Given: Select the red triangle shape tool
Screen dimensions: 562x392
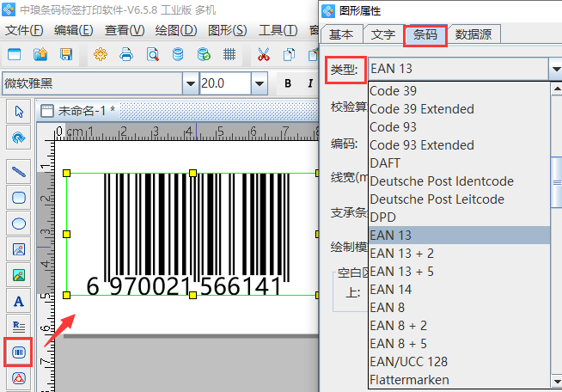Looking at the screenshot, I should pyautogui.click(x=19, y=378).
